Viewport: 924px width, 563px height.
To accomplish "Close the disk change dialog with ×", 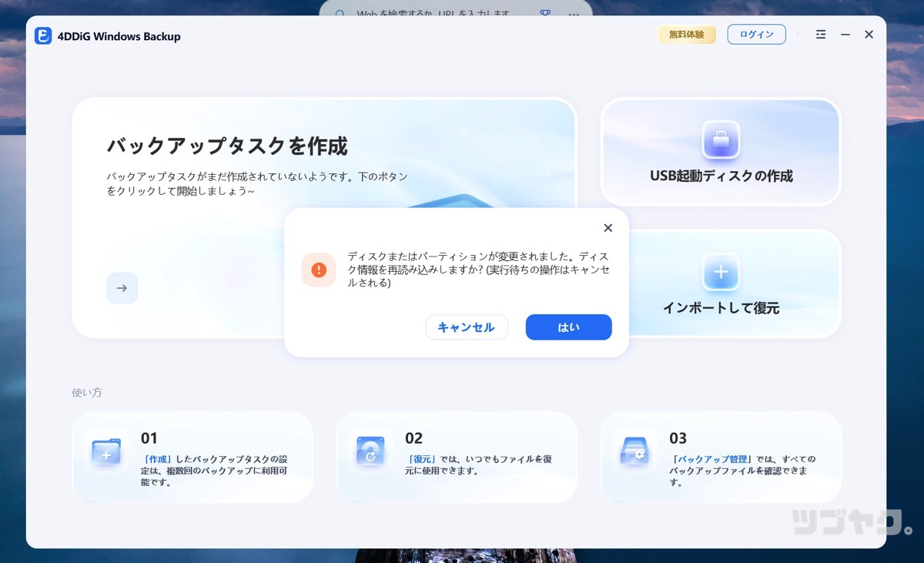I will 608,227.
